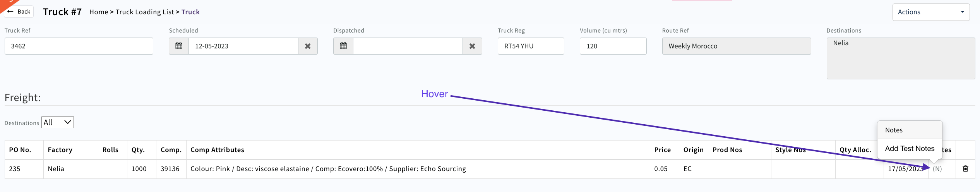
Task: Open the Actions dropdown
Action: [x=930, y=12]
